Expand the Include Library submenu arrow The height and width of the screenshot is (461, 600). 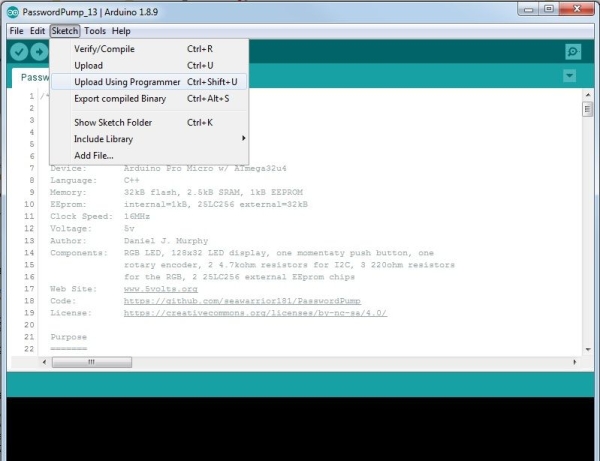coord(243,138)
